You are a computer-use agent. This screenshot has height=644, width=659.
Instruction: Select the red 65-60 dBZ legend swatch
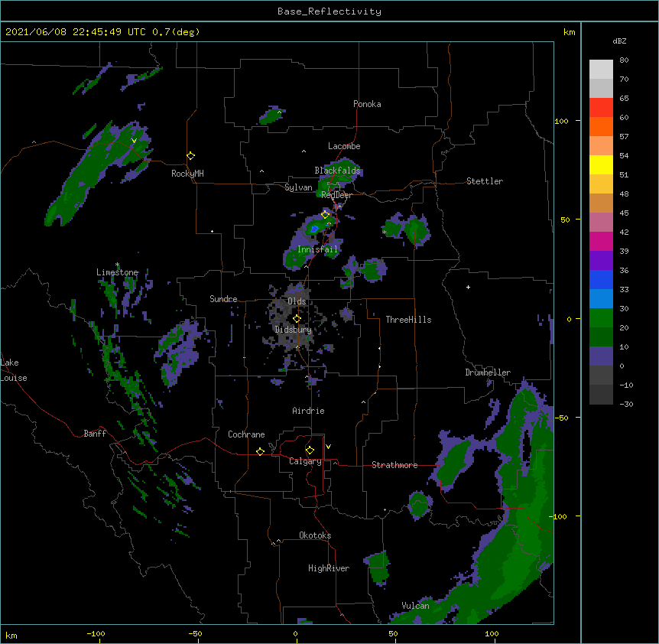point(601,107)
